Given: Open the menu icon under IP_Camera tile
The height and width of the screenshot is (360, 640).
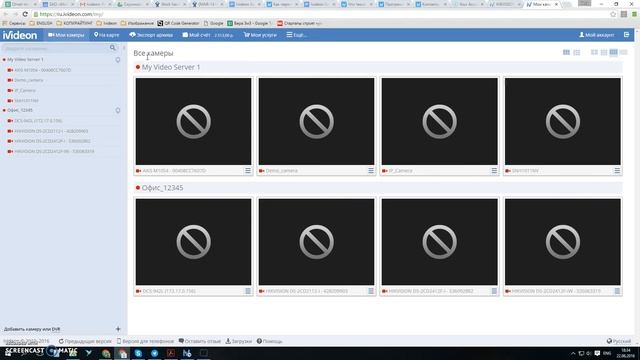Looking at the screenshot, I should click(494, 171).
